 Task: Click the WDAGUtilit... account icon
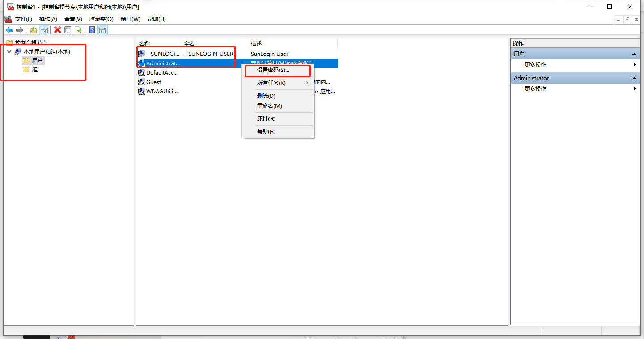pyautogui.click(x=142, y=91)
